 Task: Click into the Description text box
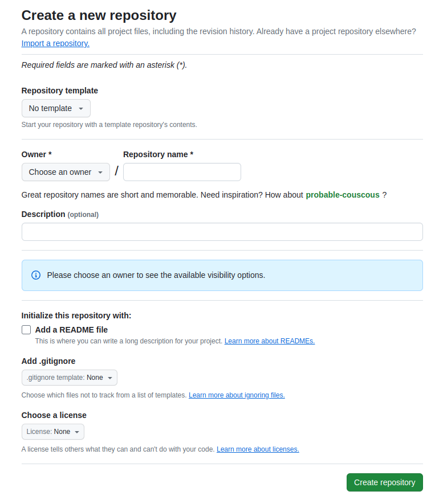(222, 232)
